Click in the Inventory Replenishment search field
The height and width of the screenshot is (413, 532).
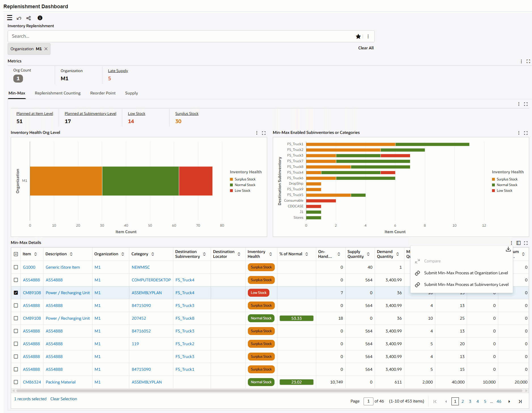pyautogui.click(x=181, y=36)
